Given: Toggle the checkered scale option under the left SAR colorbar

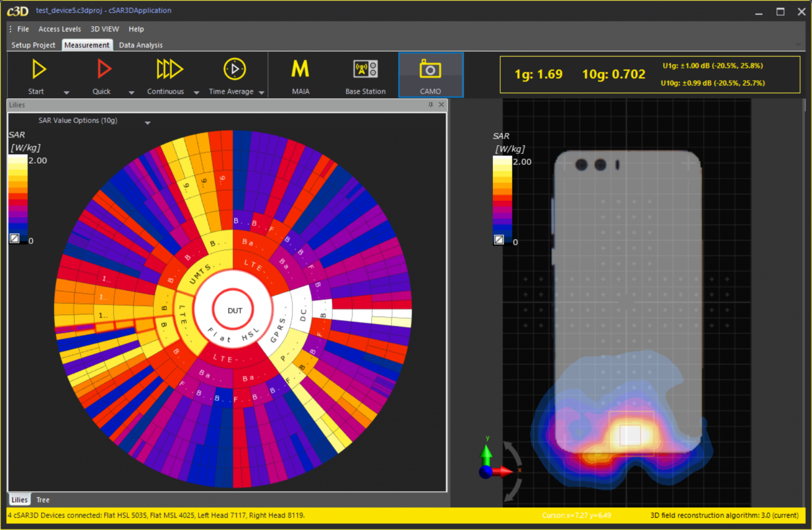Looking at the screenshot, I should 15,239.
